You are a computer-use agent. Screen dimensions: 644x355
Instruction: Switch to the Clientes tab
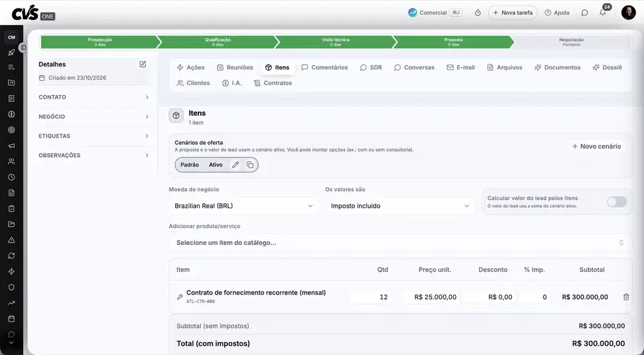coord(193,83)
